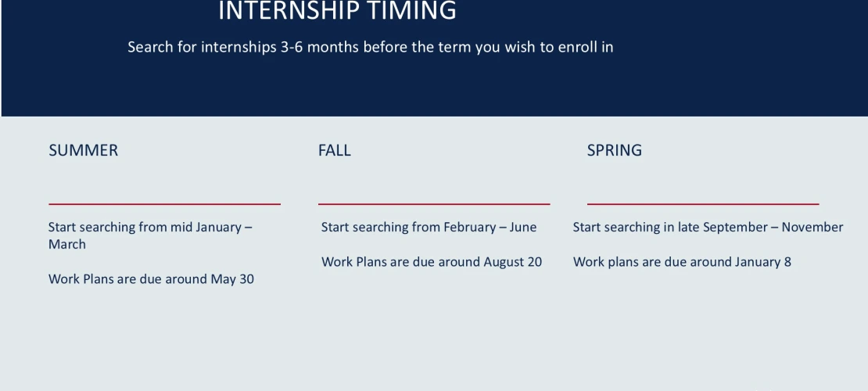Image resolution: width=868 pixels, height=391 pixels.
Task: Select the "Work Plans are due around May 30" line
Action: (151, 279)
